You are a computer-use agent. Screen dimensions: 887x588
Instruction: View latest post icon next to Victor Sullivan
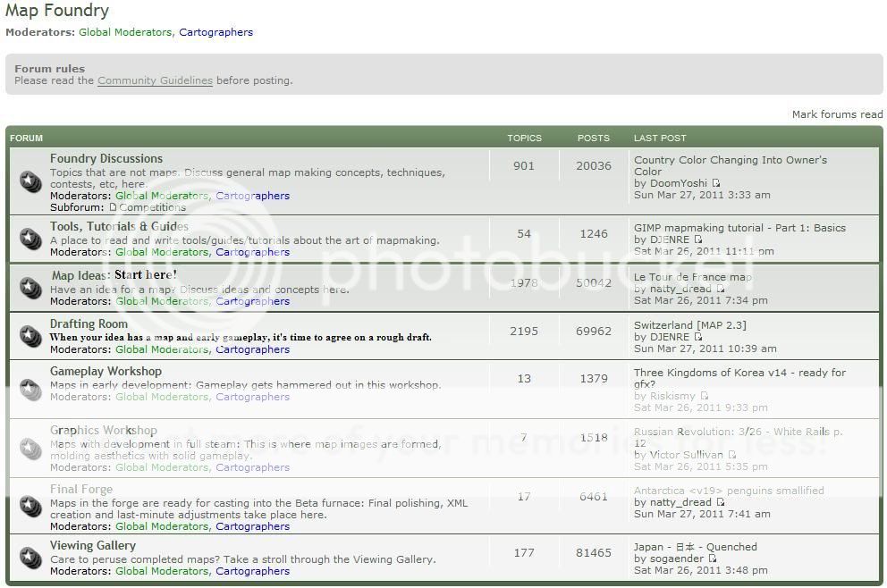732,455
